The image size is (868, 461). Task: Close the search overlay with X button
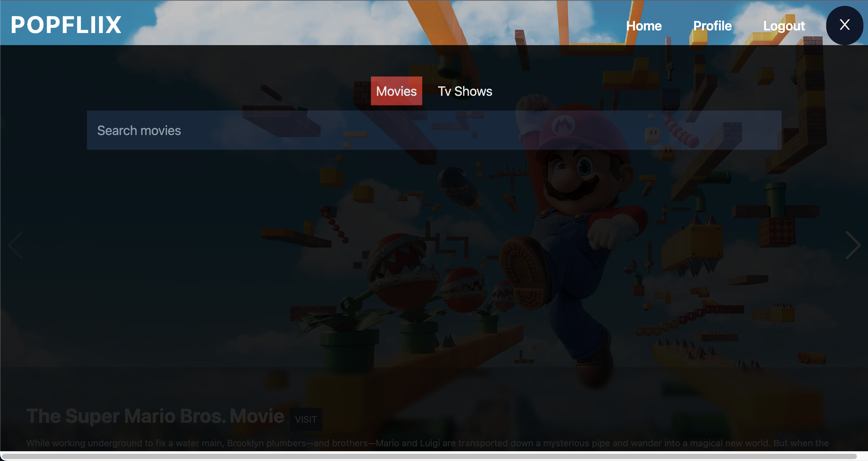tap(844, 25)
